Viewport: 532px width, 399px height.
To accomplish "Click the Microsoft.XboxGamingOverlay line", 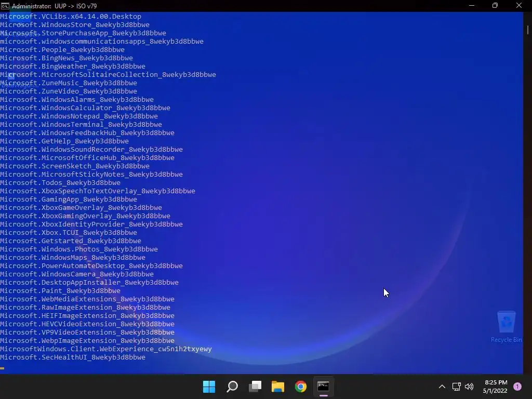I will [85, 216].
